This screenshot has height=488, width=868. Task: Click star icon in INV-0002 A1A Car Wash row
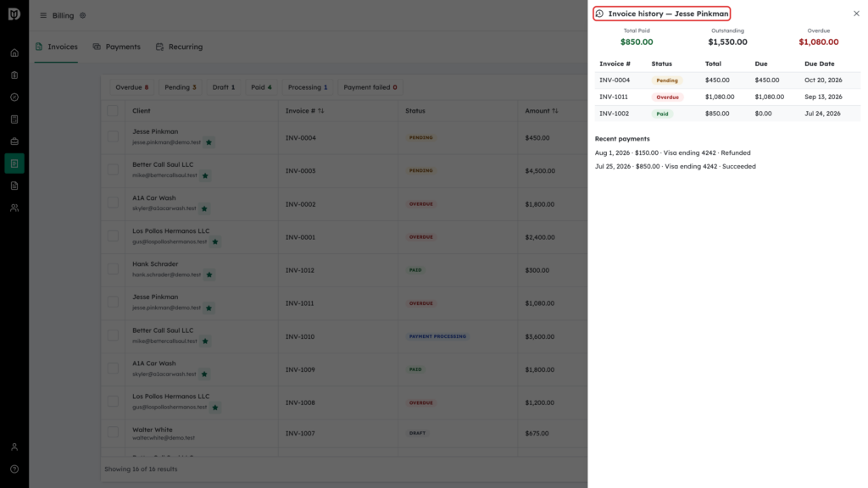[204, 209]
